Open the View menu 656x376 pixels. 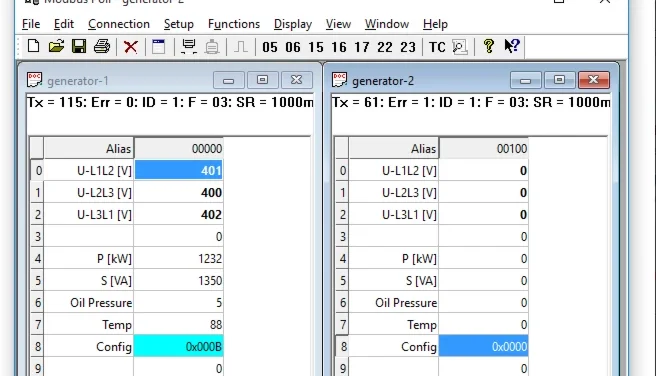click(x=338, y=24)
